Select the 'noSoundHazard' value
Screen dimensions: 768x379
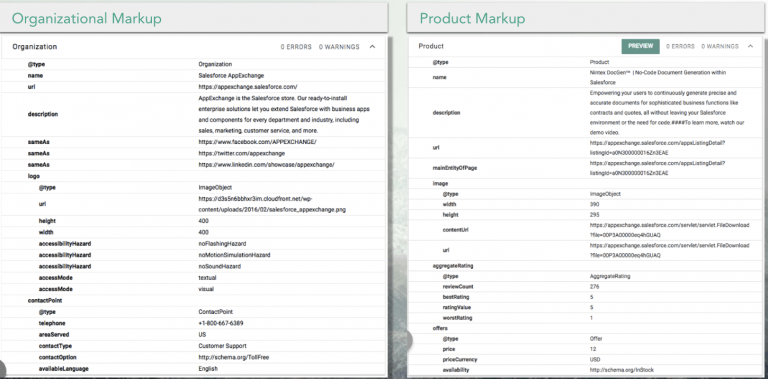219,266
